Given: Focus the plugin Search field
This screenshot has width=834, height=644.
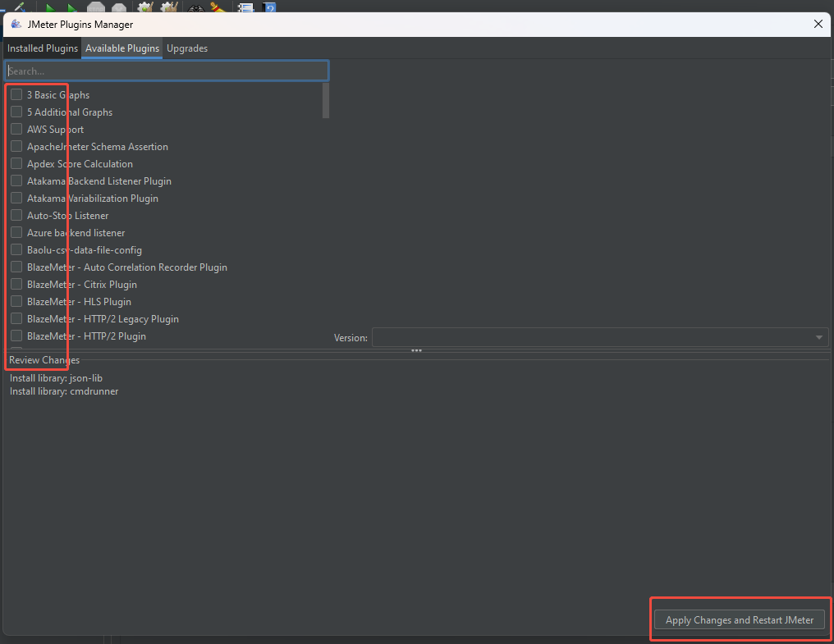Looking at the screenshot, I should pos(167,71).
